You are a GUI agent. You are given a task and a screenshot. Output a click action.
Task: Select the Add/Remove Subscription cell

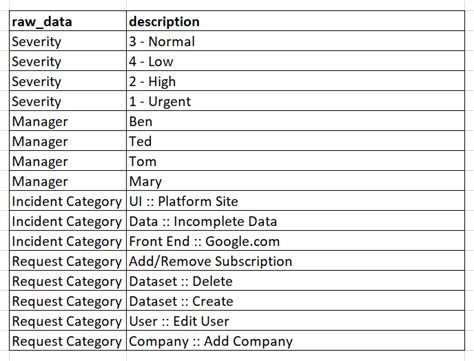(296, 261)
